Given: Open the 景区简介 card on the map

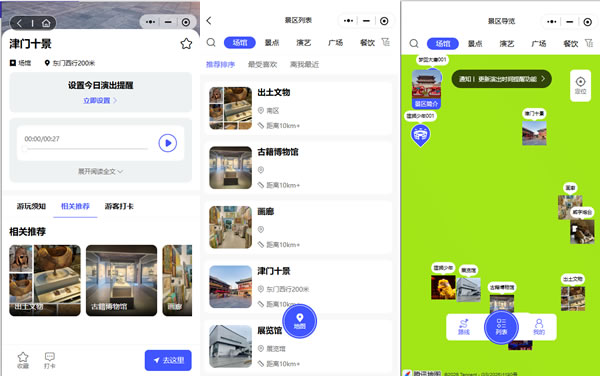Looking at the screenshot, I should click(427, 89).
